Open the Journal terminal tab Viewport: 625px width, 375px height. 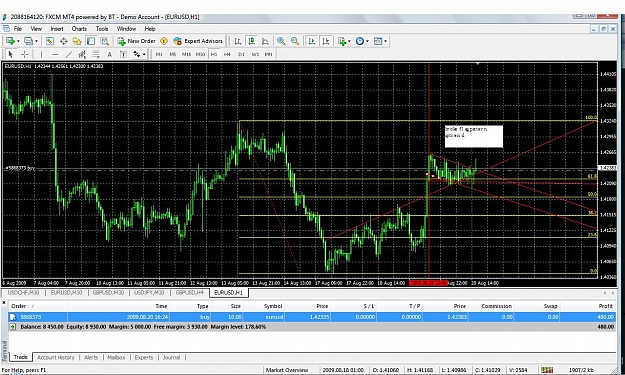click(x=171, y=357)
